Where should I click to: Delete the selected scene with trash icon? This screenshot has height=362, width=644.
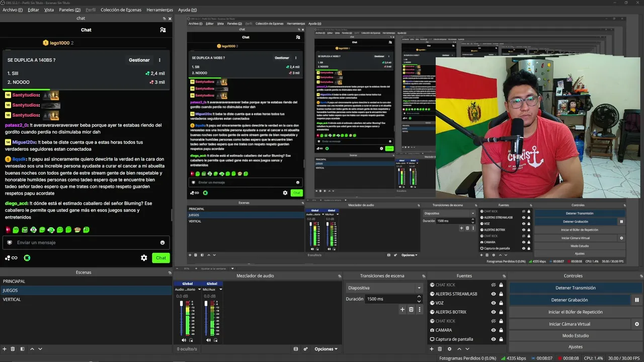[x=13, y=349]
